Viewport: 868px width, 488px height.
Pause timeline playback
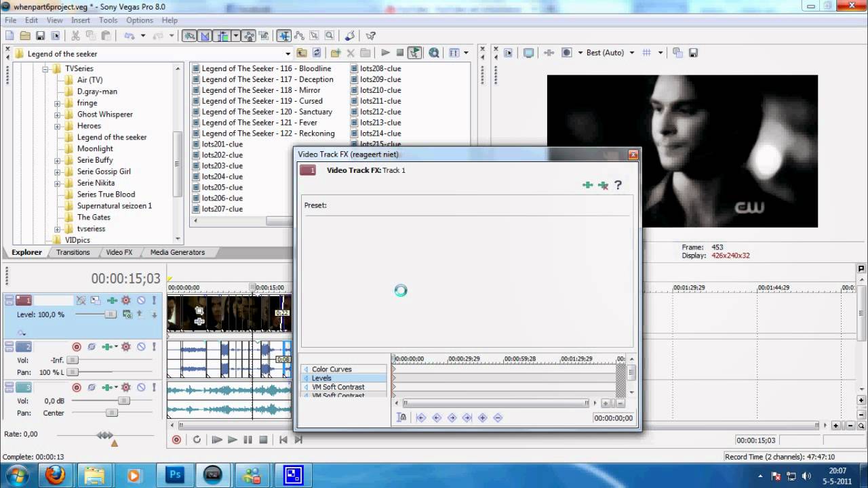tap(248, 440)
